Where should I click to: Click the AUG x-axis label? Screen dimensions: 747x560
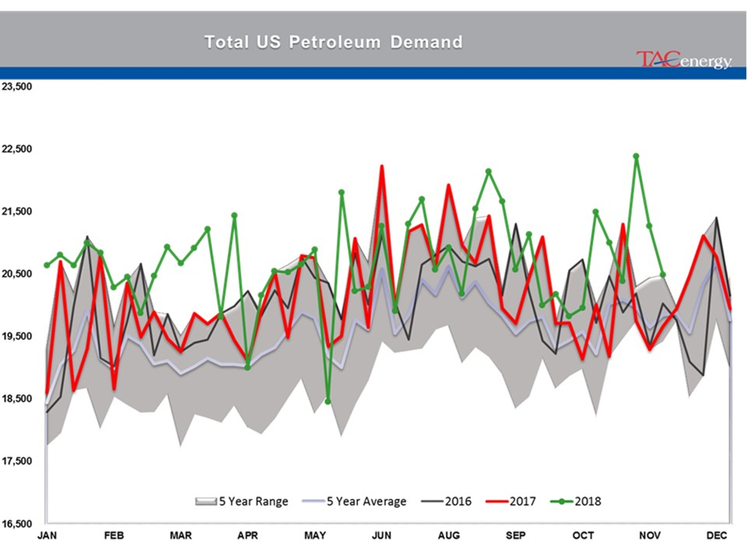[449, 536]
